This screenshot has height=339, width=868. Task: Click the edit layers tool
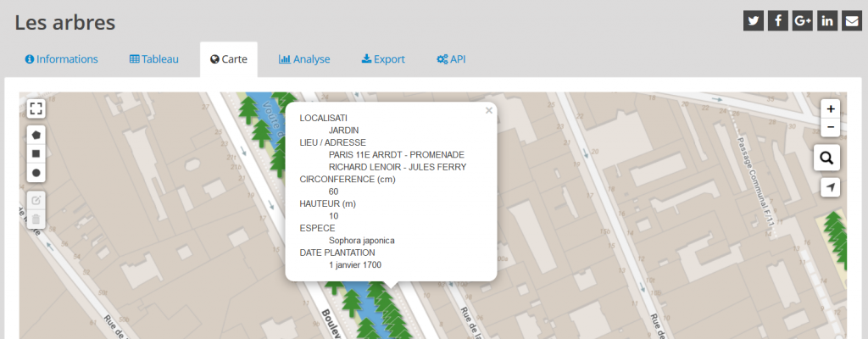(36, 201)
